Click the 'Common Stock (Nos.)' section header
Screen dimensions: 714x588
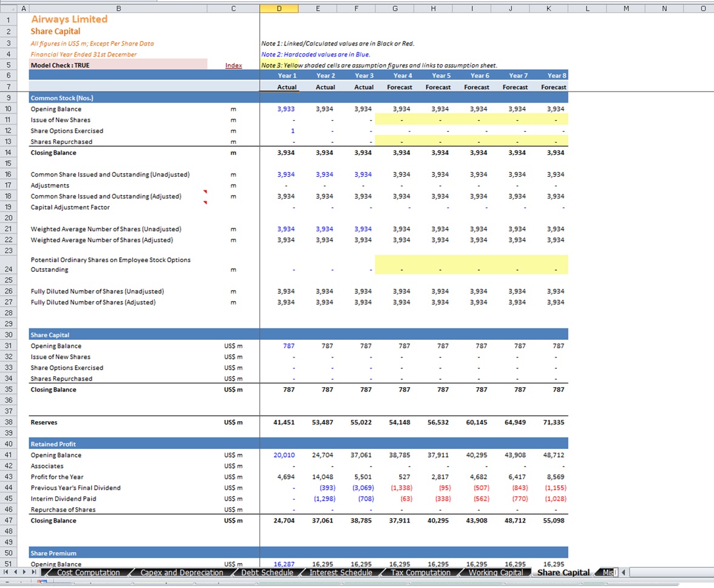pos(62,98)
